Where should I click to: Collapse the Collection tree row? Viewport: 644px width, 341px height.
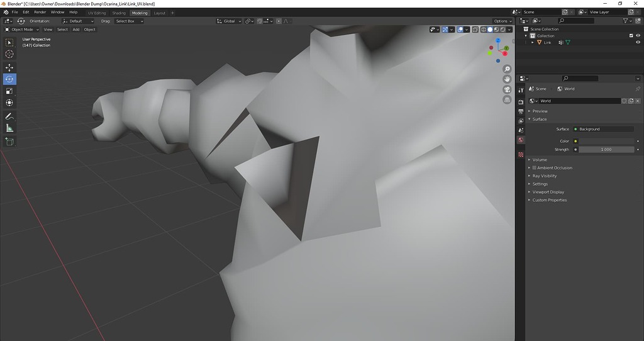pyautogui.click(x=526, y=36)
